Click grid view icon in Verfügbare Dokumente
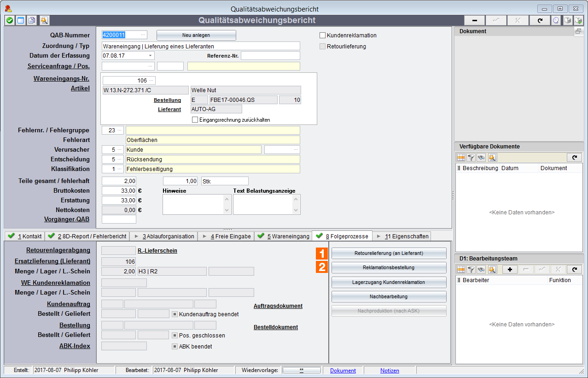 click(x=461, y=157)
